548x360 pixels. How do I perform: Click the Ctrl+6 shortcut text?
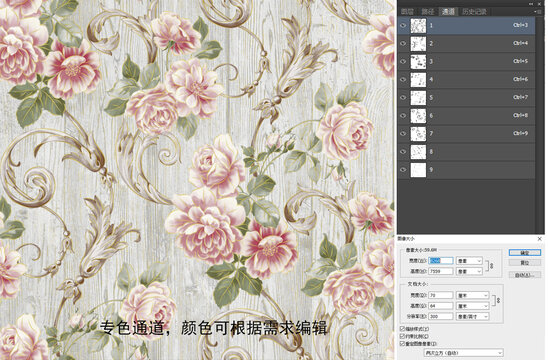coord(520,79)
